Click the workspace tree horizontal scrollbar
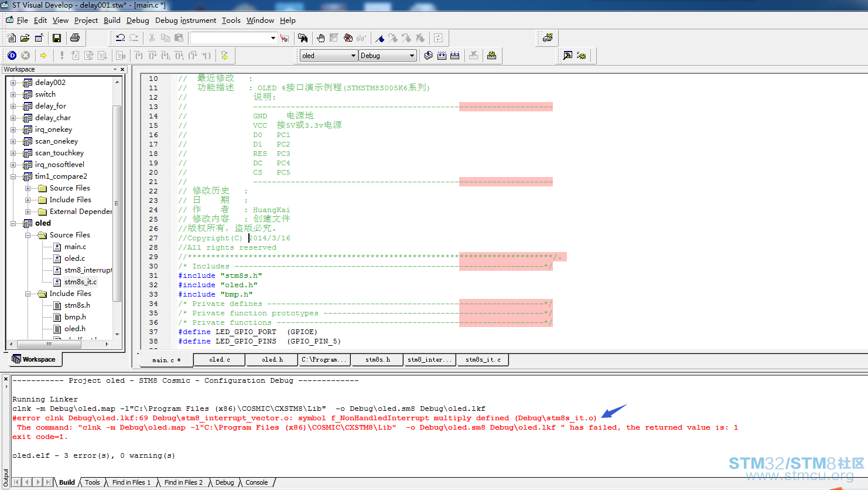The height and width of the screenshot is (490, 868). (x=59, y=344)
